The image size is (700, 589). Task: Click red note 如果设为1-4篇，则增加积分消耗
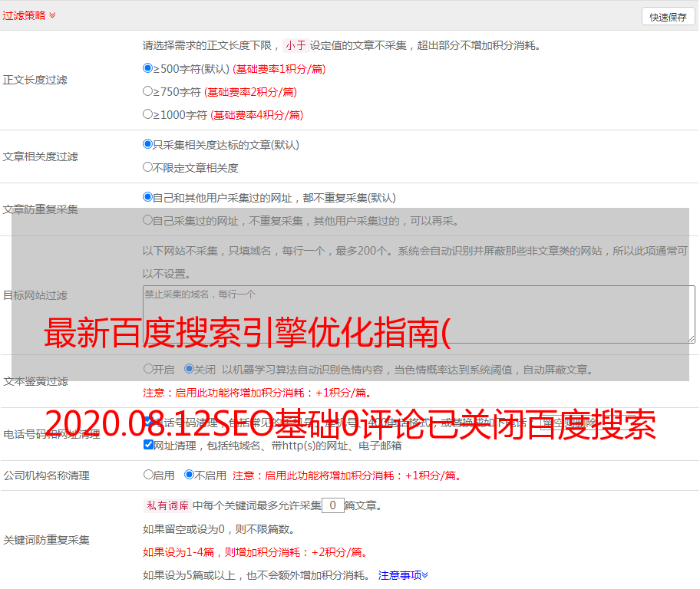click(255, 552)
